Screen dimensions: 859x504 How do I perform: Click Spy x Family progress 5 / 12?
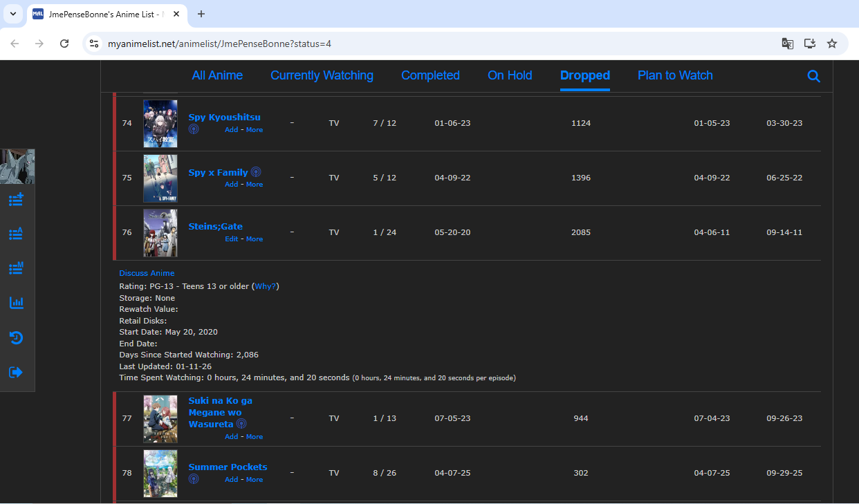385,178
